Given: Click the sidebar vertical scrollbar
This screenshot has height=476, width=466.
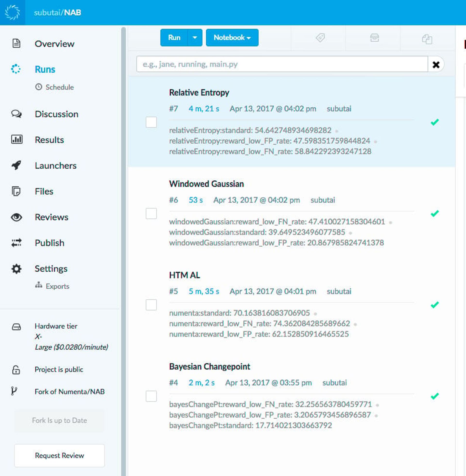Looking at the screenshot, I should pyautogui.click(x=123, y=245).
